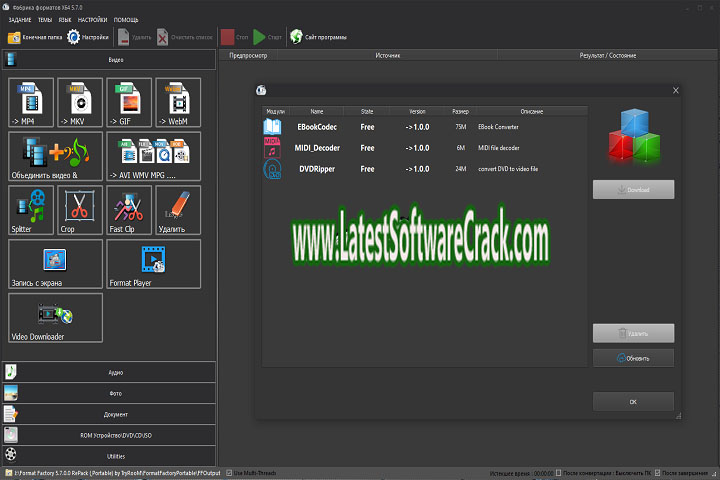Viewport: 720px width, 480px height.
Task: Open the Crop tool
Action: pyautogui.click(x=80, y=210)
